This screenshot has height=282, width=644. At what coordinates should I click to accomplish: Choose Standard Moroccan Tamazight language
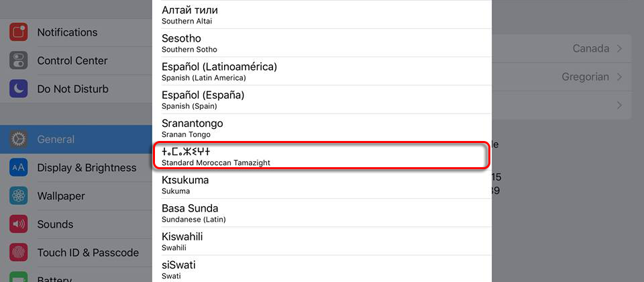tap(321, 156)
